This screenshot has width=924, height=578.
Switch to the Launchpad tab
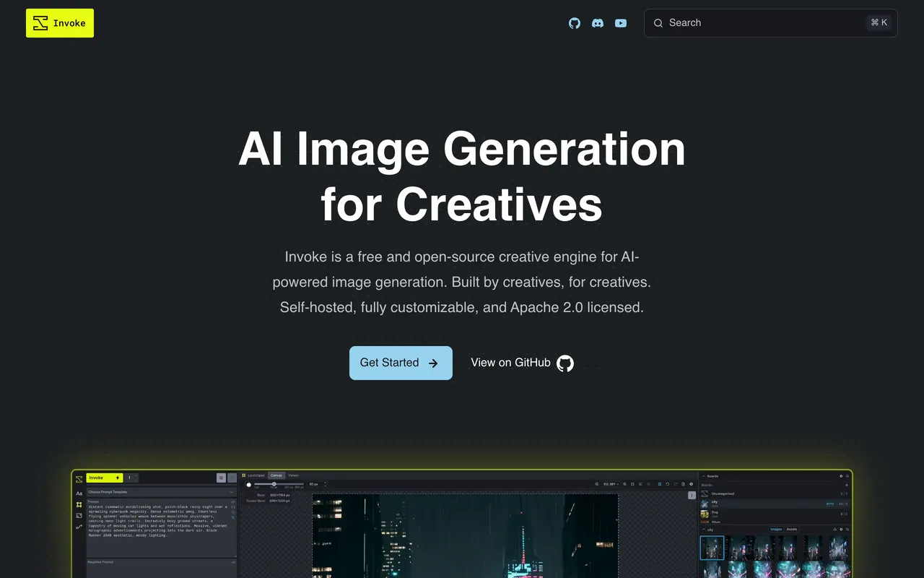pos(253,475)
